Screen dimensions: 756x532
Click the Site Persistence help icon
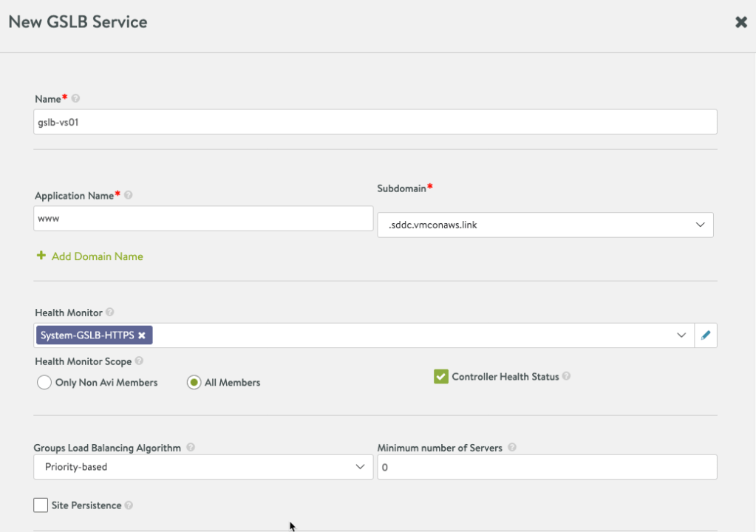coord(129,506)
